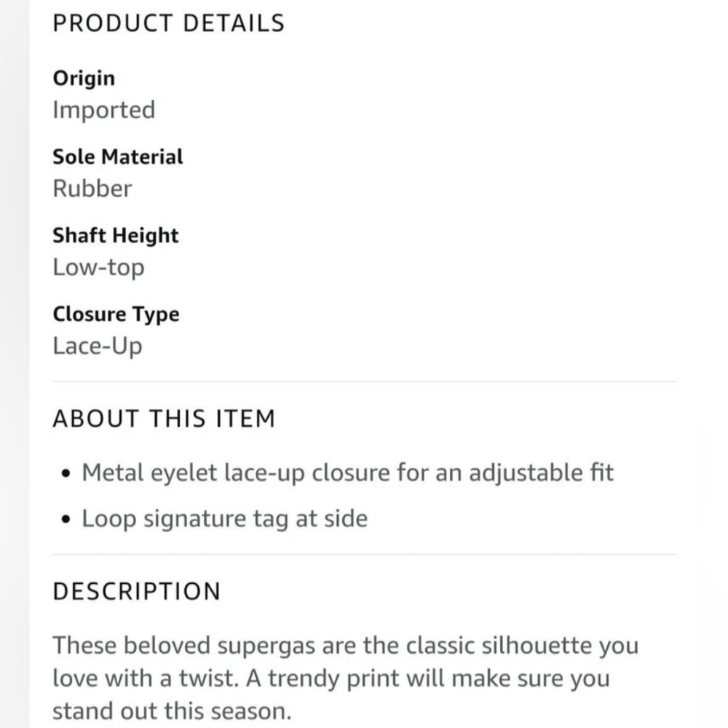The width and height of the screenshot is (728, 728).
Task: Click the ABOUT THIS ITEM heading
Action: pos(165,419)
